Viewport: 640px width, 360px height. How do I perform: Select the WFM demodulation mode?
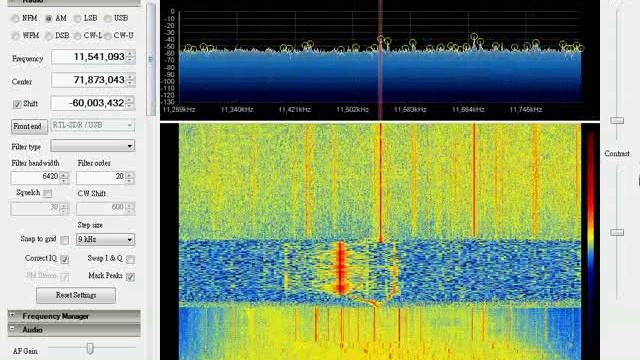click(x=16, y=36)
